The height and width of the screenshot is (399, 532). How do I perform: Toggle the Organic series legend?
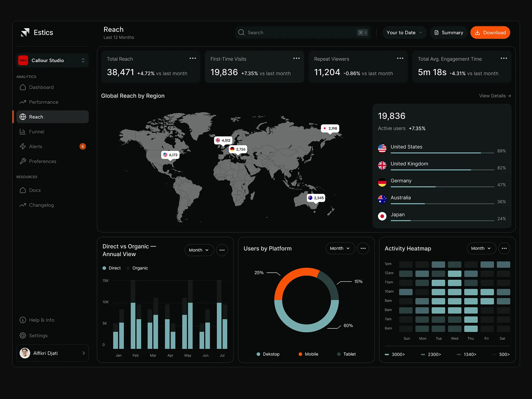tap(137, 268)
